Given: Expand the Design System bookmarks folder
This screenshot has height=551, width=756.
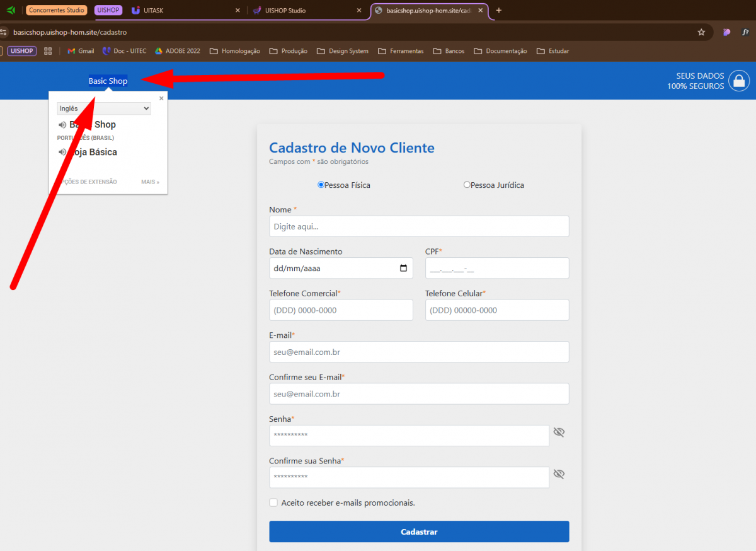Looking at the screenshot, I should click(x=342, y=51).
